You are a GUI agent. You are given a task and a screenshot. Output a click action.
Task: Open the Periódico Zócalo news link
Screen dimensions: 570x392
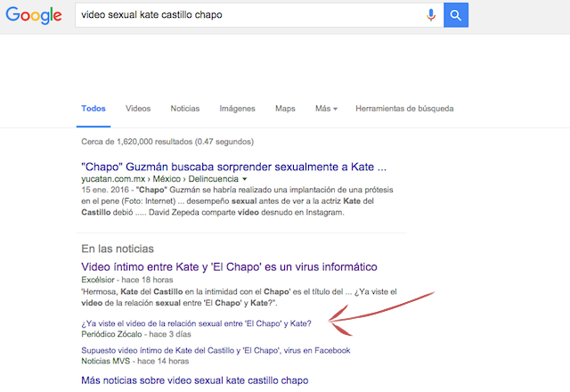click(196, 323)
